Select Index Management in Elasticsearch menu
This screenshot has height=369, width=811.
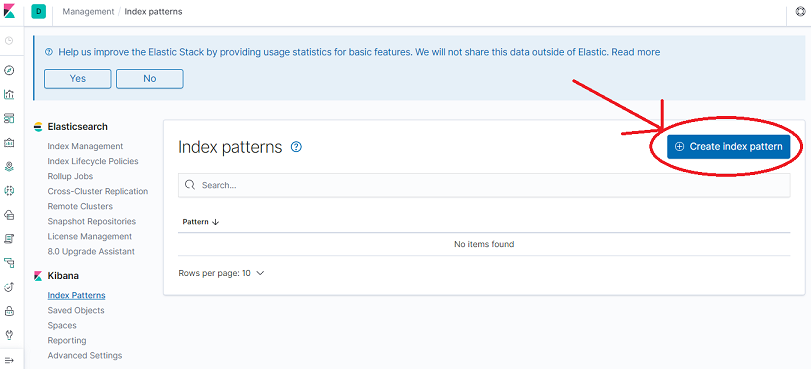point(85,146)
